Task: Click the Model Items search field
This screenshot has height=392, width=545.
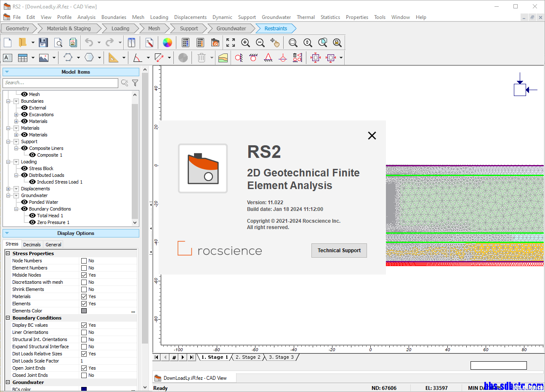Action: click(x=60, y=83)
